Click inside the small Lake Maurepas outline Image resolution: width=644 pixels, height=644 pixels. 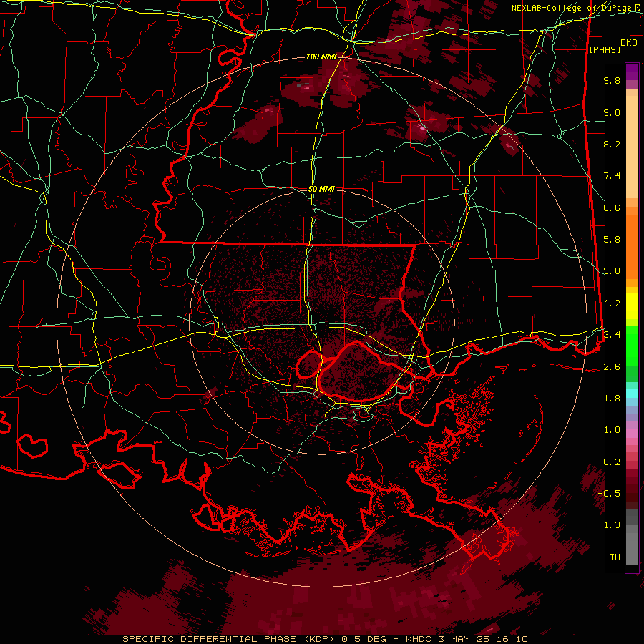point(309,364)
